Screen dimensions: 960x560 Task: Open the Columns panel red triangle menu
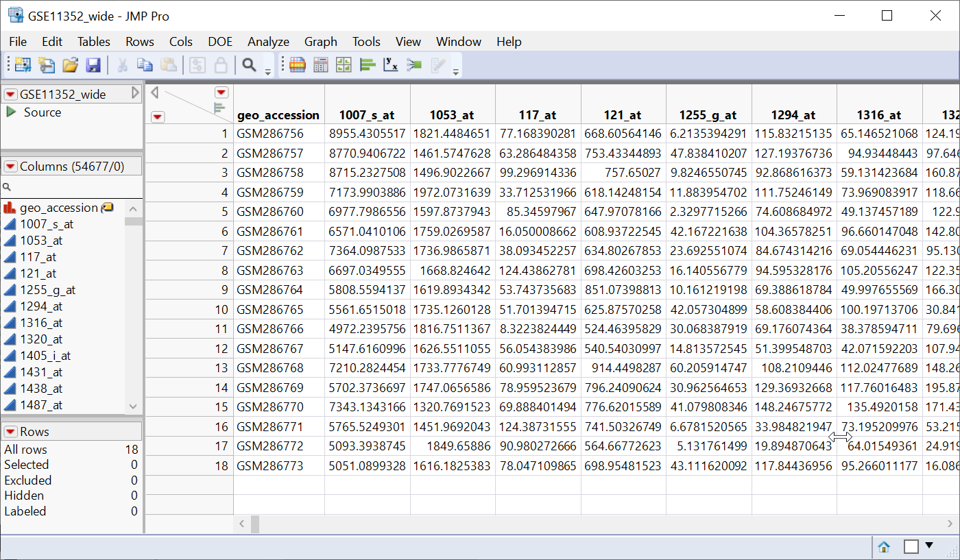pyautogui.click(x=10, y=165)
